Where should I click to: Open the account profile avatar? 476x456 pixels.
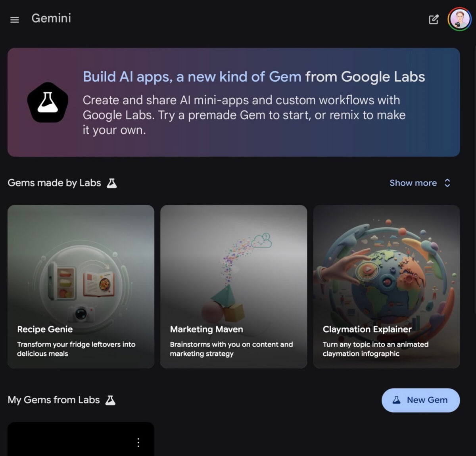[459, 19]
